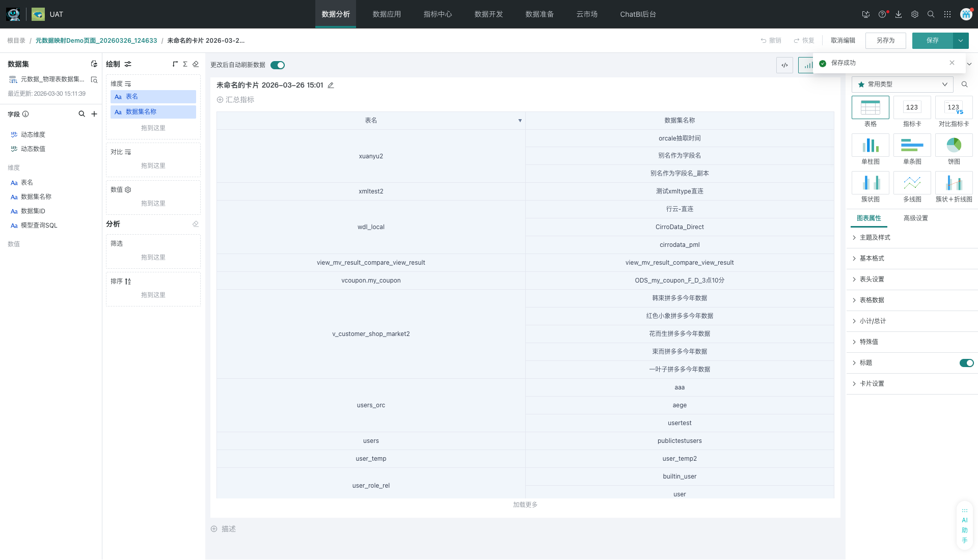
Task: Open the save button dropdown arrow
Action: pos(961,41)
